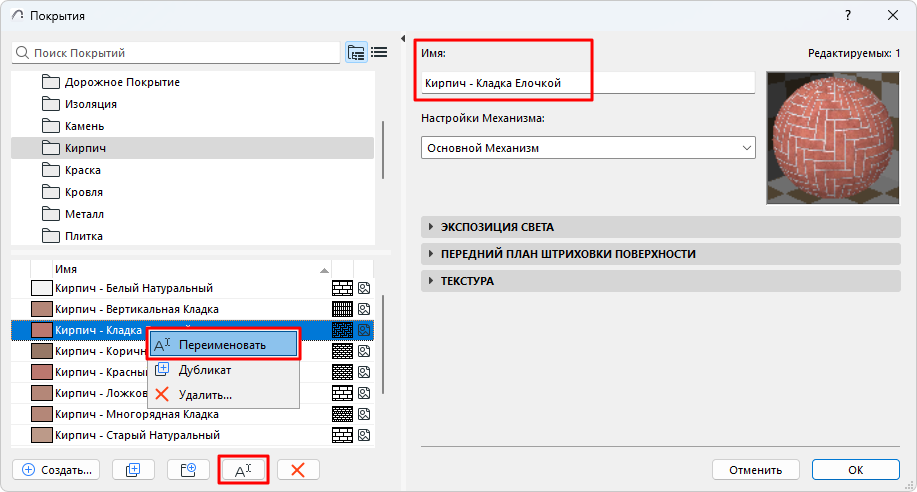Click texture icon for Кирпич - Старый Натуральный
Screen dimensions: 917x492
point(364,435)
